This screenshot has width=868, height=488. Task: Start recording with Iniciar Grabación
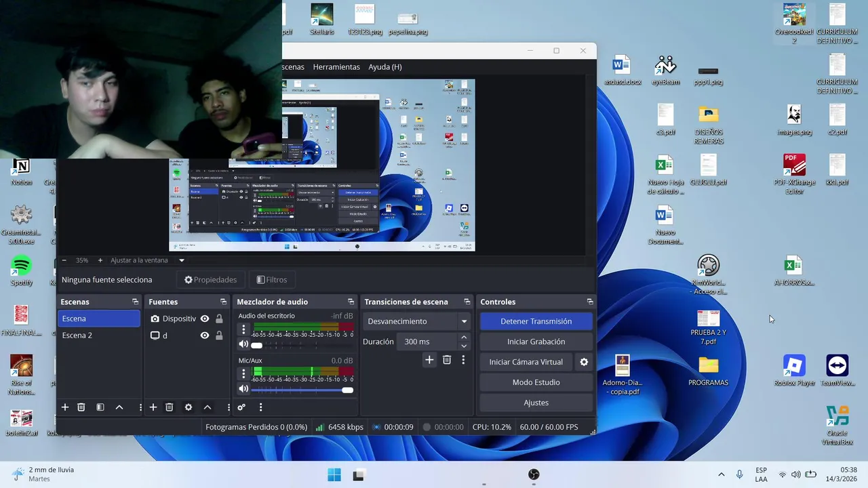[x=536, y=342]
